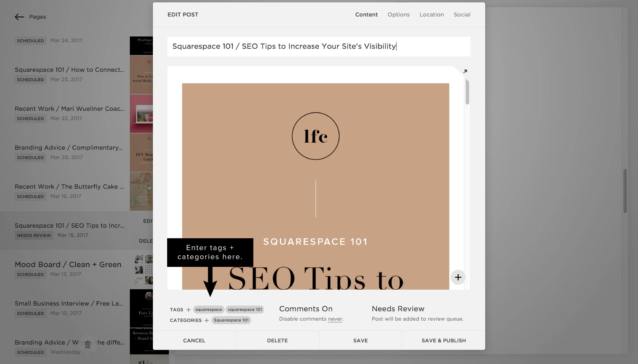Click the plus icon next to TAGS
The height and width of the screenshot is (364, 638).
[188, 310]
